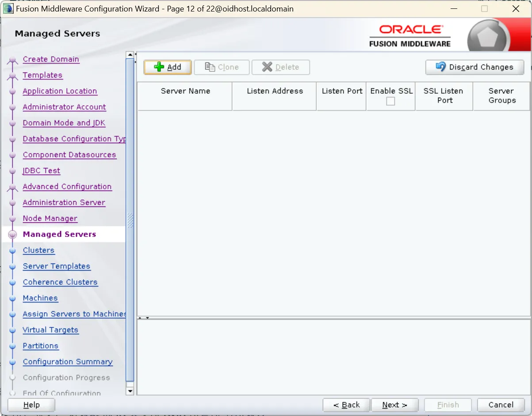Go to Administration Server step
The height and width of the screenshot is (416, 532).
click(64, 202)
